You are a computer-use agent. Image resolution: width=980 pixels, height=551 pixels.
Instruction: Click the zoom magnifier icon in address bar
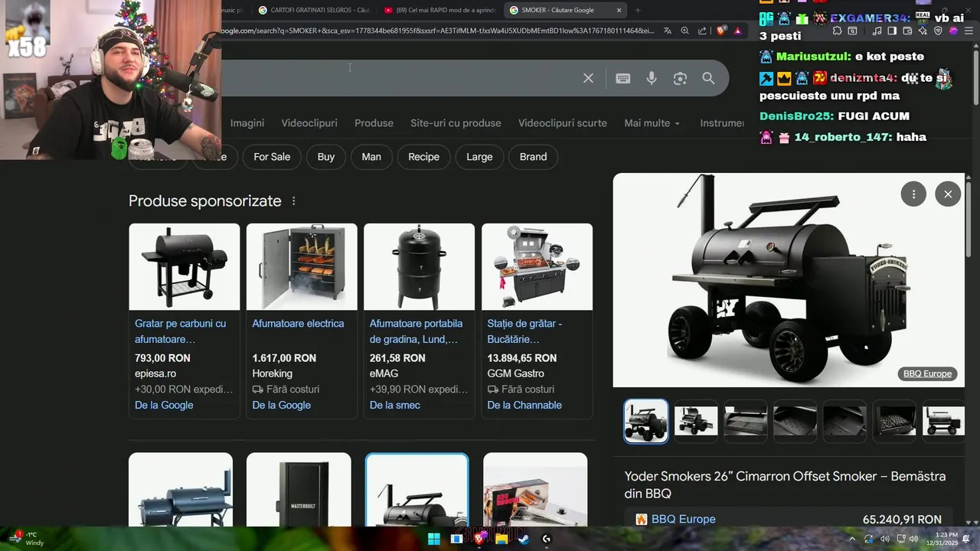coord(685,31)
